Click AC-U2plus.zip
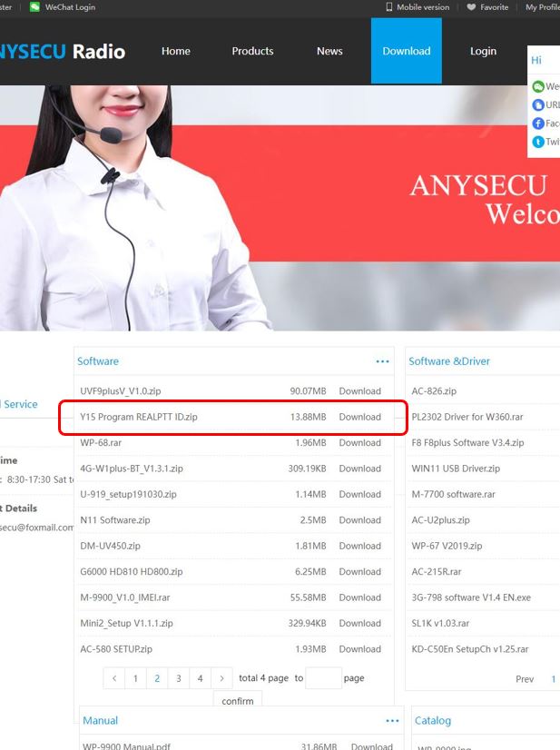Screen dimensions: 560x750 [x=440, y=520]
